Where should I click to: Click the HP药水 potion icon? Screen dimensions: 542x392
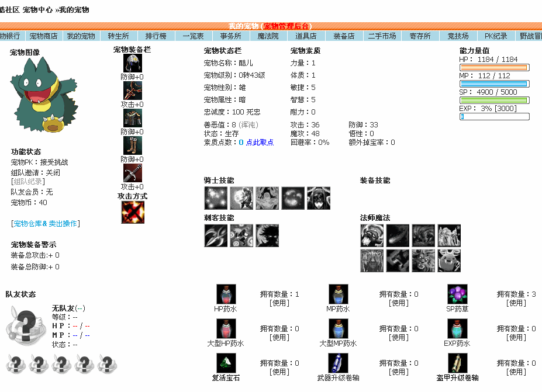click(226, 294)
